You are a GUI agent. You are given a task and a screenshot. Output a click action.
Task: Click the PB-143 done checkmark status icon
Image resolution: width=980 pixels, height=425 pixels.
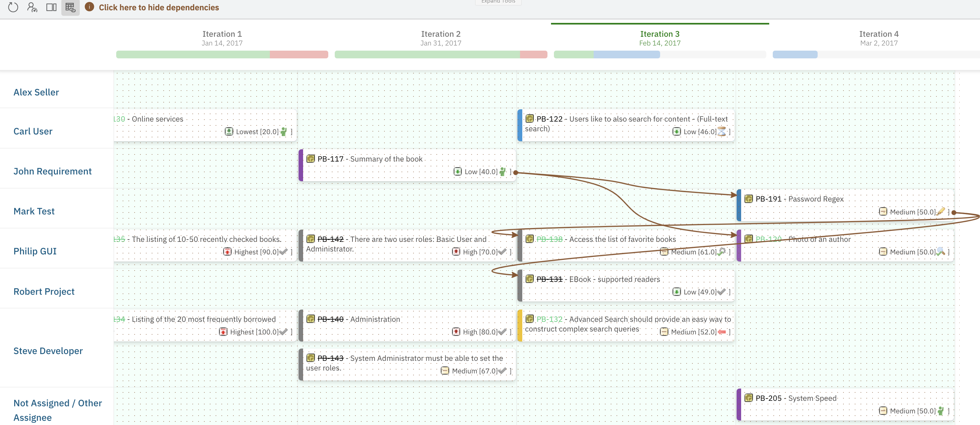point(502,371)
